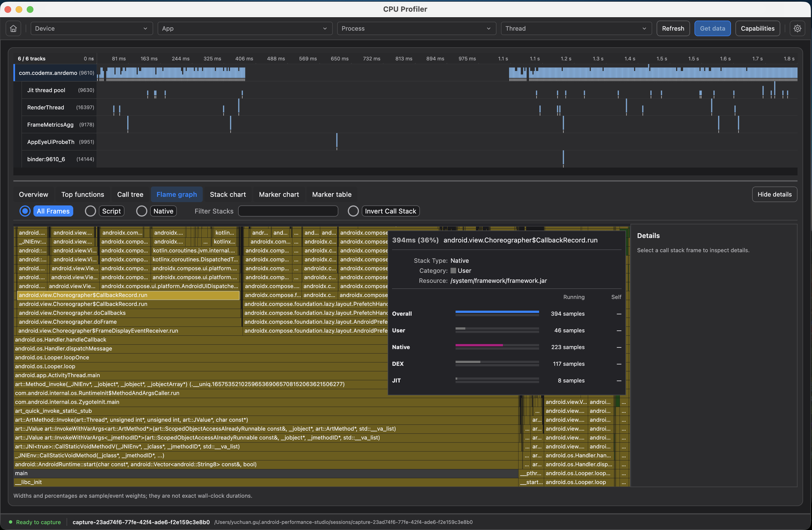Click the RuntimeInit$MethodAndArgsCaller.run frame

(x=200, y=393)
